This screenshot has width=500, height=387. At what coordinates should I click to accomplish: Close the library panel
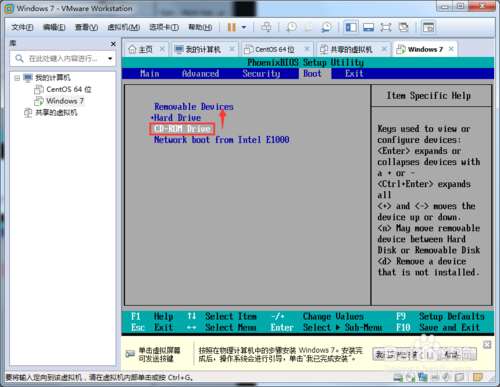(x=113, y=44)
